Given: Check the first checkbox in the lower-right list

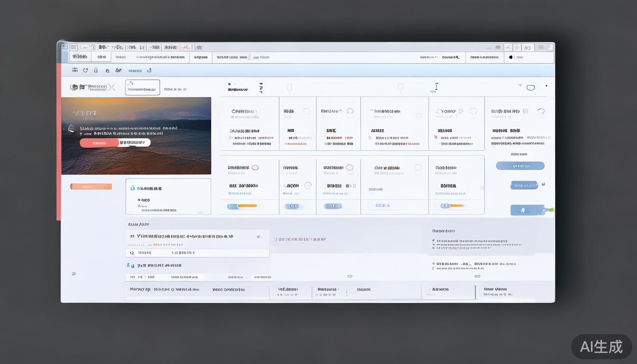Looking at the screenshot, I should click(x=434, y=241).
